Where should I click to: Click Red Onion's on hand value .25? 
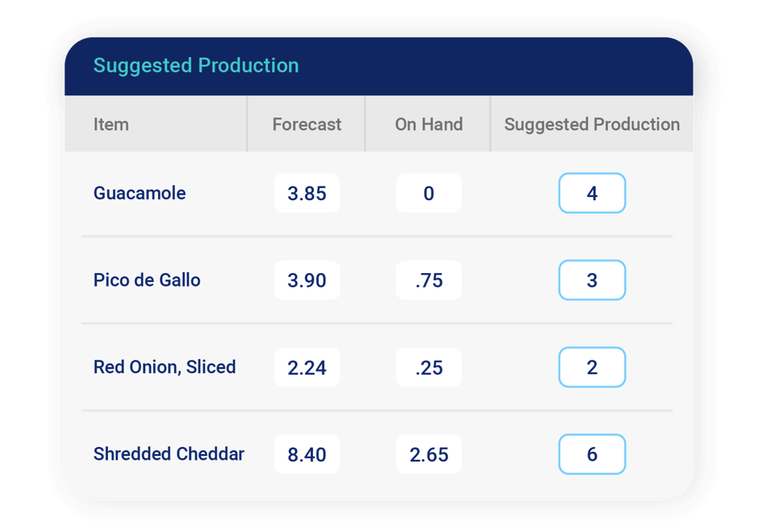[x=427, y=367]
